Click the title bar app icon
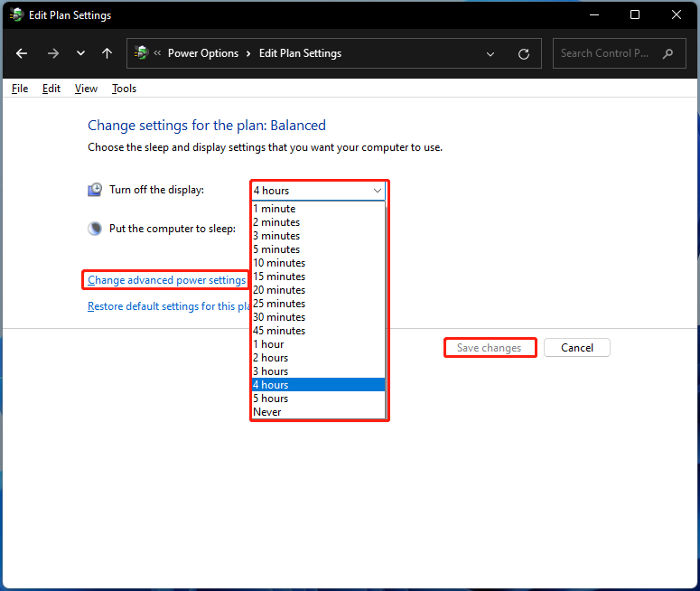700x591 pixels. [x=17, y=14]
